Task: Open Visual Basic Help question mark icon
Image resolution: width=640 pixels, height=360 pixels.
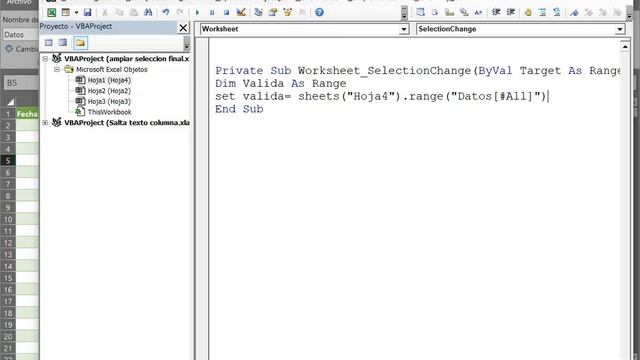Action: point(319,12)
